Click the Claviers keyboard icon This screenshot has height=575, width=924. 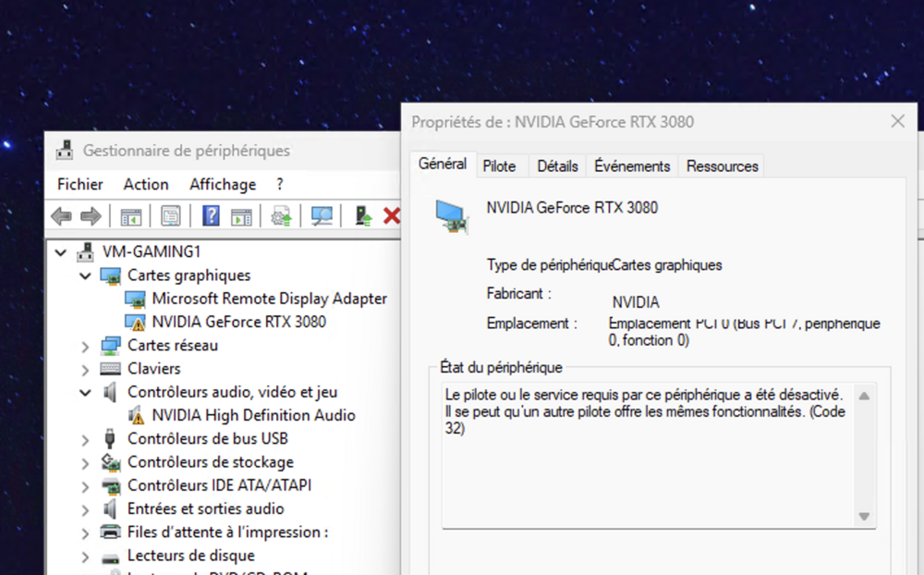(110, 369)
